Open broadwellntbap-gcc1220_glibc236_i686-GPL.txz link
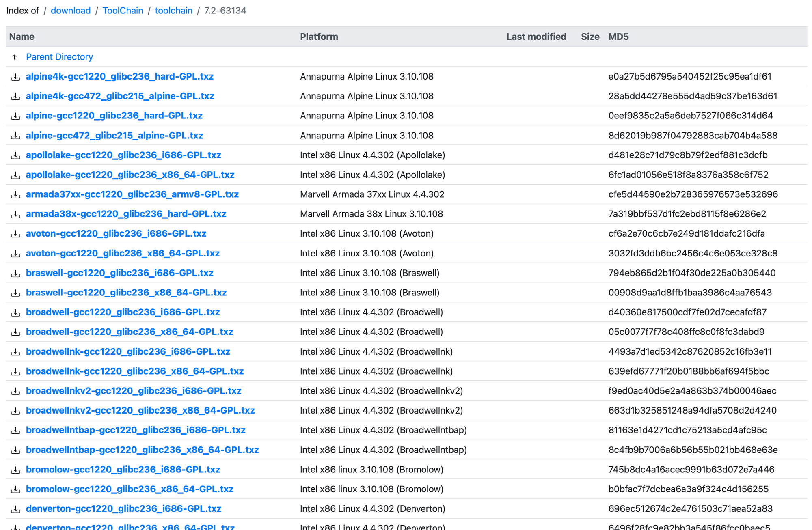 point(136,430)
